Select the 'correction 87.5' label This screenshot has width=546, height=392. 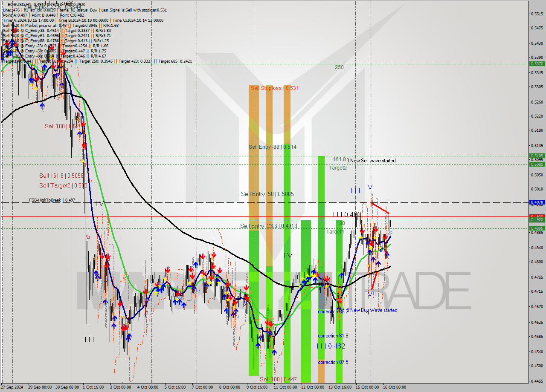tap(333, 362)
